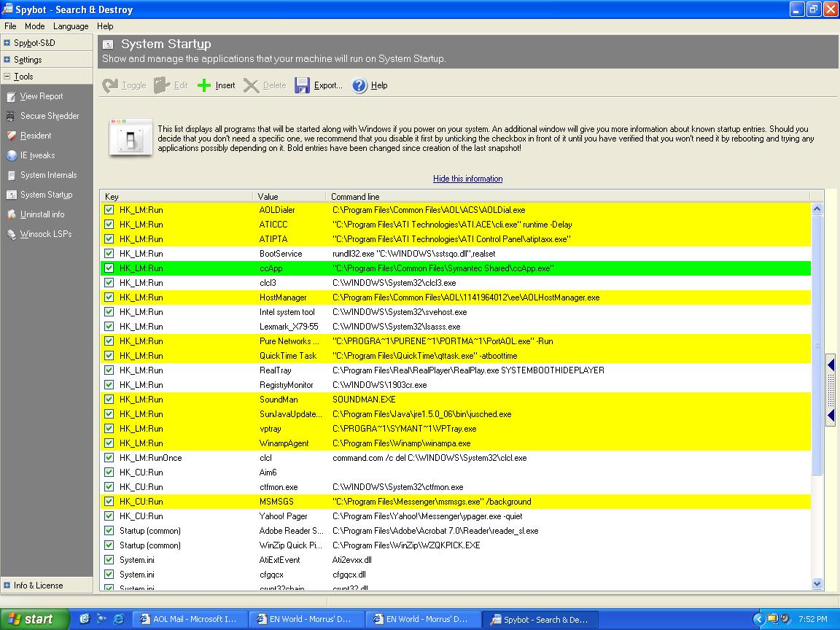Click the vertical scrollbar thumb
The image size is (840, 630).
pos(817,345)
